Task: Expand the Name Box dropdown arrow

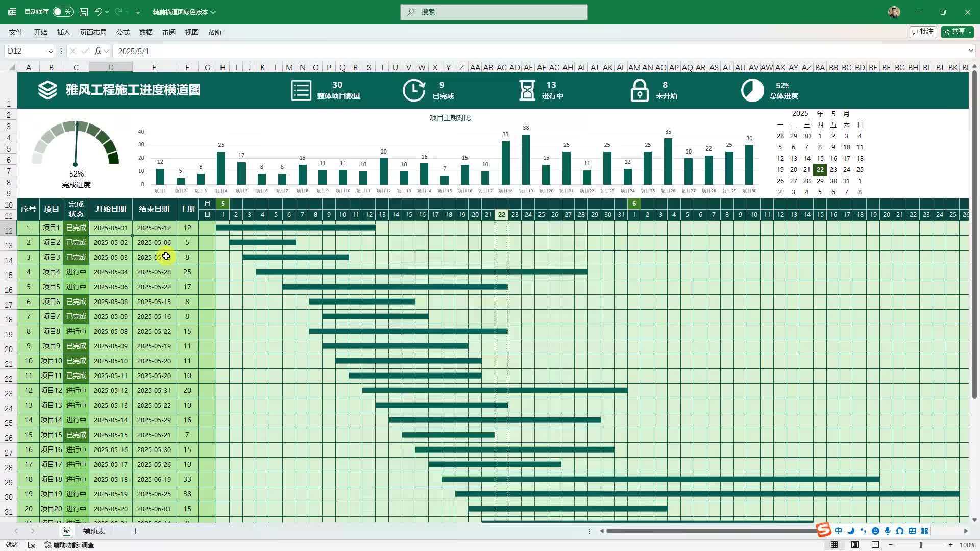Action: click(x=50, y=51)
